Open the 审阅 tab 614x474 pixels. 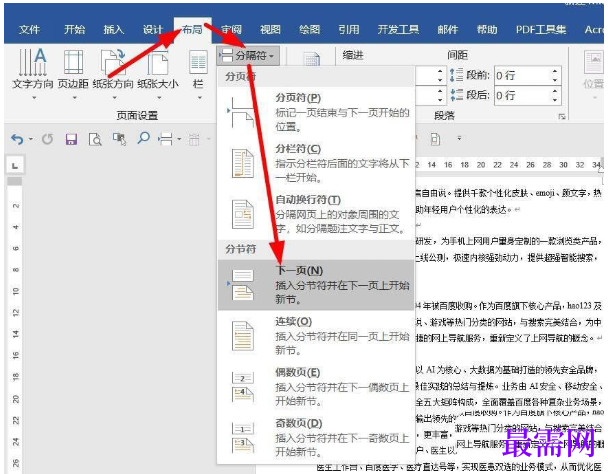(x=231, y=29)
